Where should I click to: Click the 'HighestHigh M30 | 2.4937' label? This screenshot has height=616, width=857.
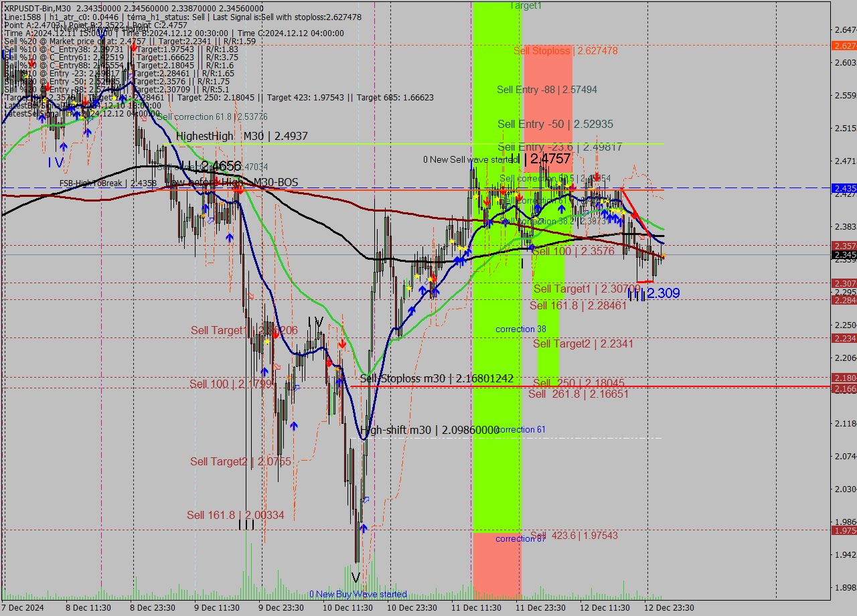242,137
